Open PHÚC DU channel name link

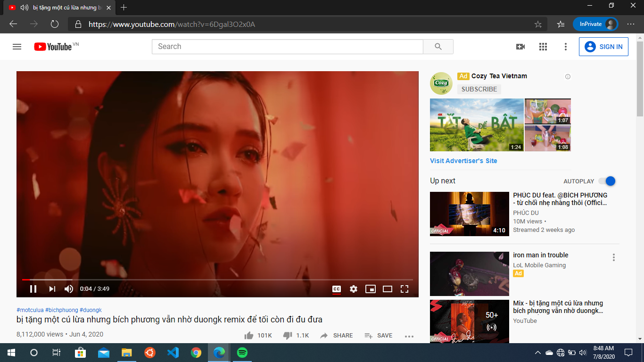526,213
